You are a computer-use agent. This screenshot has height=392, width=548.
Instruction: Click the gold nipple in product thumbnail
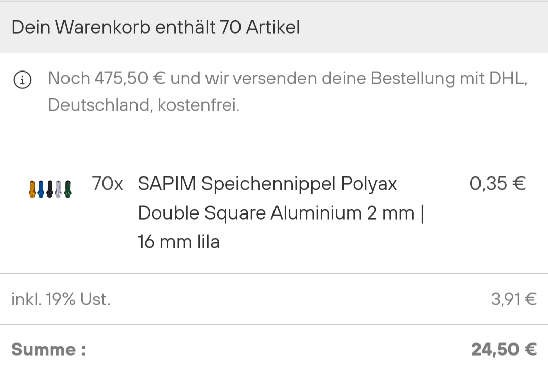(x=32, y=189)
